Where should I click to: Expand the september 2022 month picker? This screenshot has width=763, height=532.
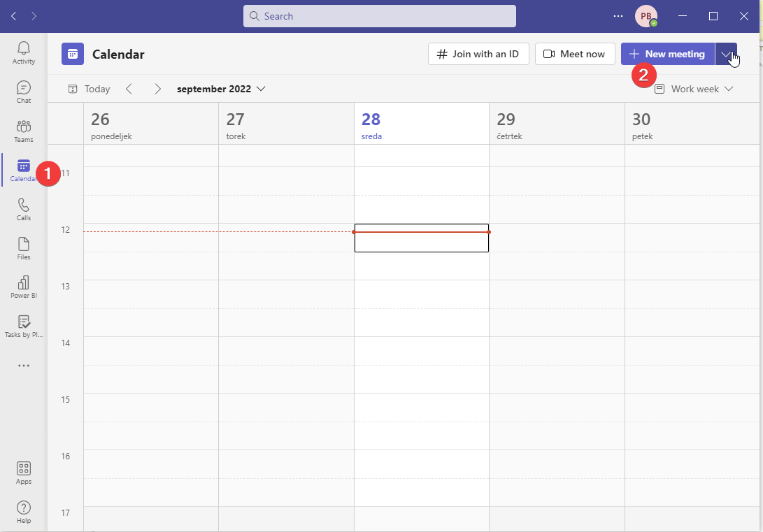click(221, 89)
